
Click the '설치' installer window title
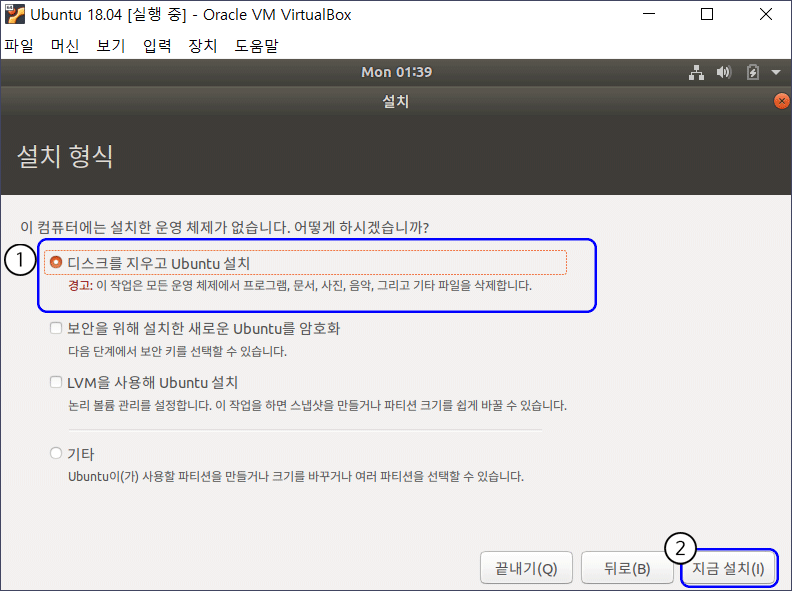(396, 101)
